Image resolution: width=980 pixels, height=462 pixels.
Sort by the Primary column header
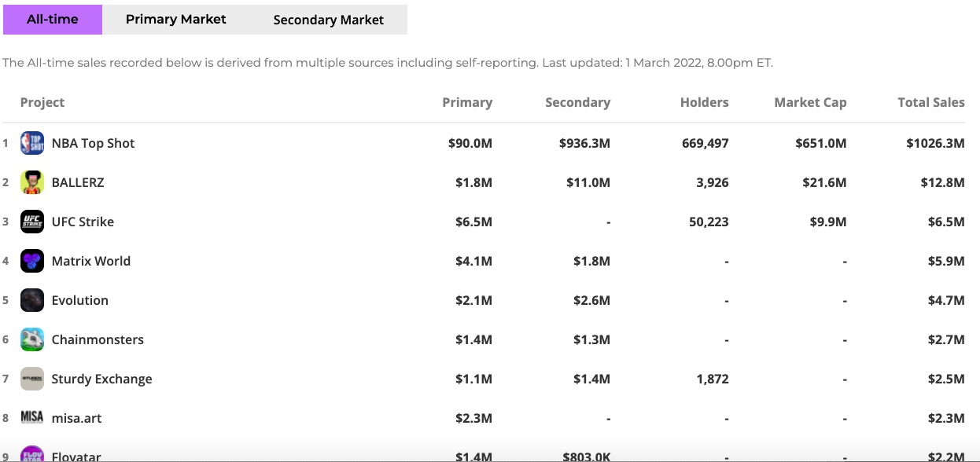point(467,102)
